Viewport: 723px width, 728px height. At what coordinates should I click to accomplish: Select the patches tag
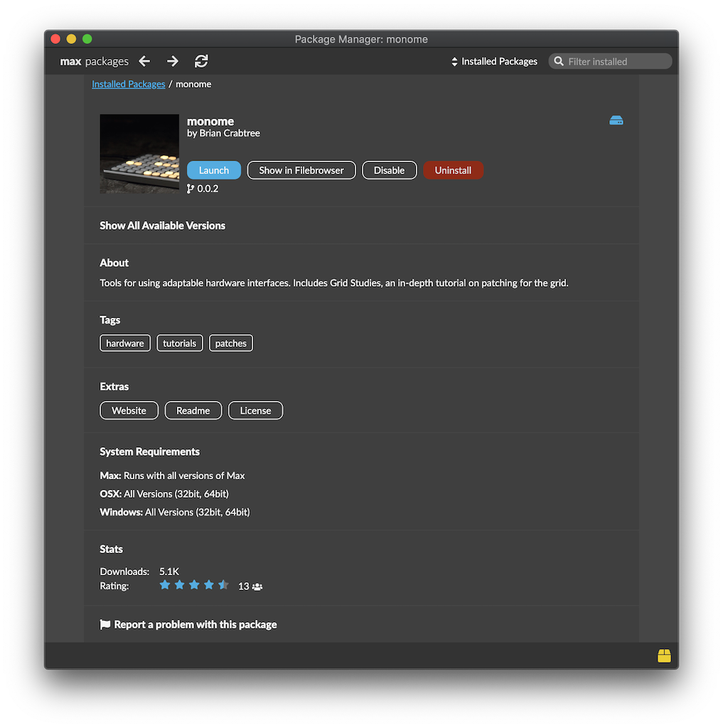coord(231,343)
